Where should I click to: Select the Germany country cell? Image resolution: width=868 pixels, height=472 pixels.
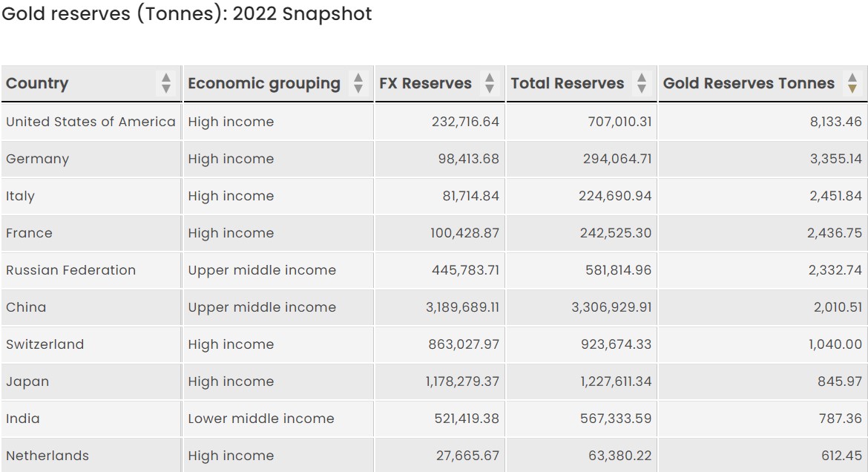pos(37,159)
